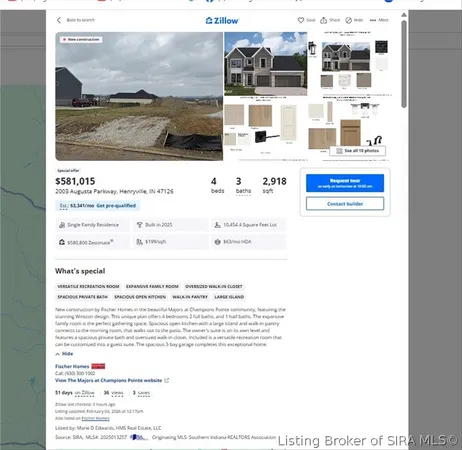Open The Majors at Champions Pointe website
This screenshot has height=450, width=462.
109,380
